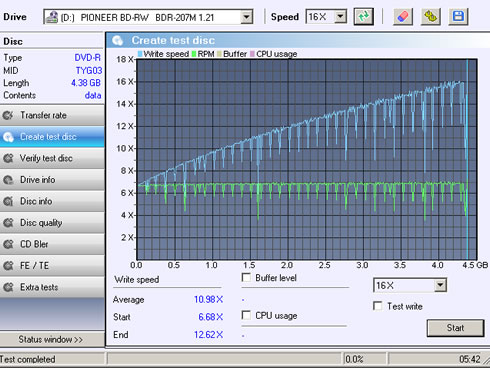Image resolution: width=490 pixels, height=368 pixels.
Task: Enable the CPU usage checkbox
Action: [246, 315]
